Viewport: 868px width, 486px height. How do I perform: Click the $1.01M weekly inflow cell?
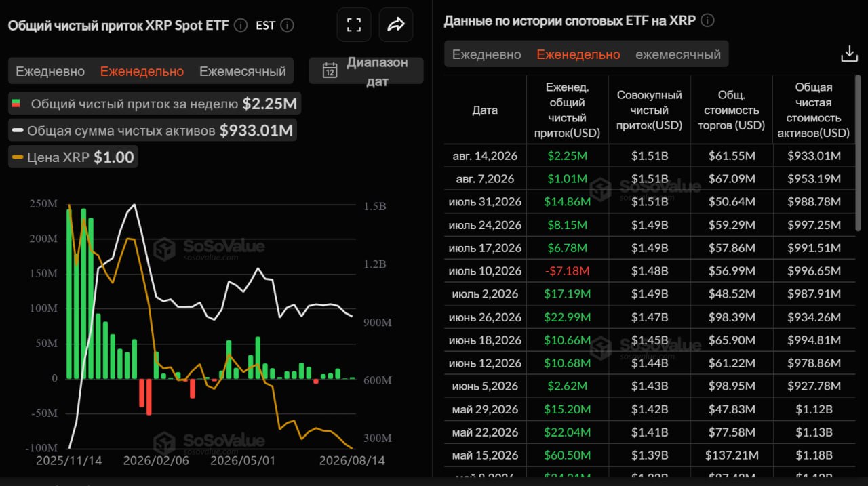pyautogui.click(x=568, y=179)
